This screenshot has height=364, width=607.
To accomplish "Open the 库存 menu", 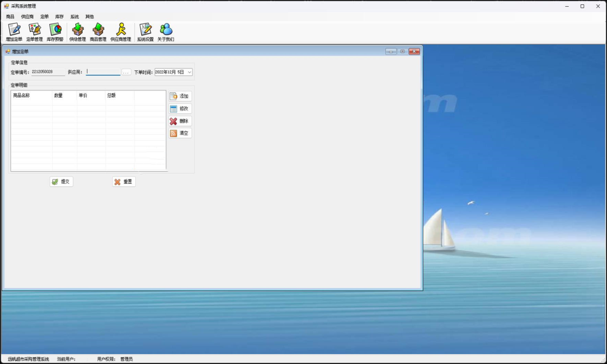I will (x=59, y=16).
